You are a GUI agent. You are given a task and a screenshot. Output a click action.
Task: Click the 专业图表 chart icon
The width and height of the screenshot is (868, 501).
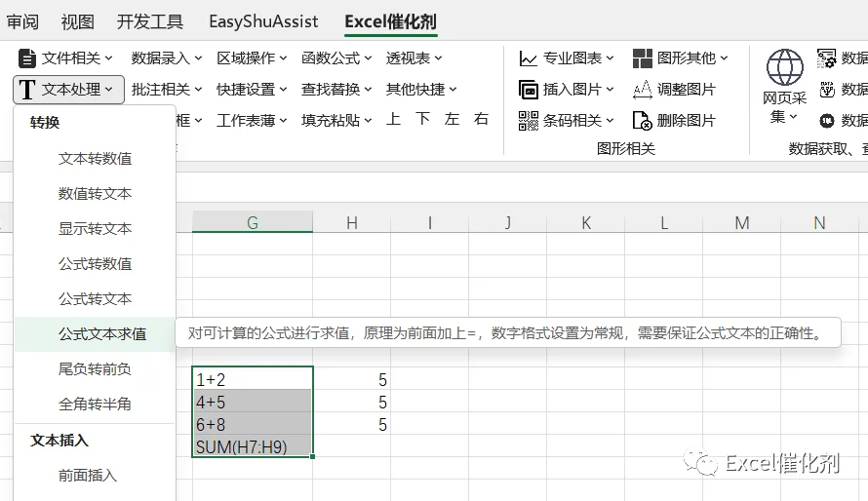point(528,58)
